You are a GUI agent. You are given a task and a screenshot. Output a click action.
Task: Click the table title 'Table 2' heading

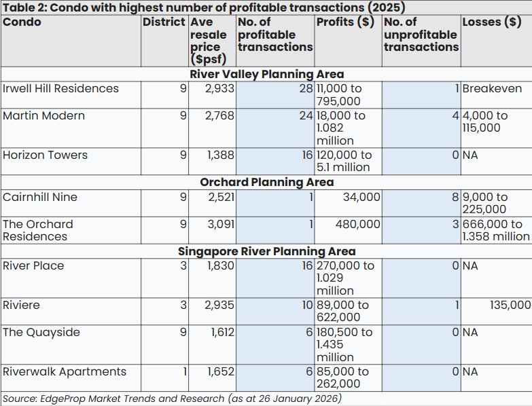tap(203, 7)
